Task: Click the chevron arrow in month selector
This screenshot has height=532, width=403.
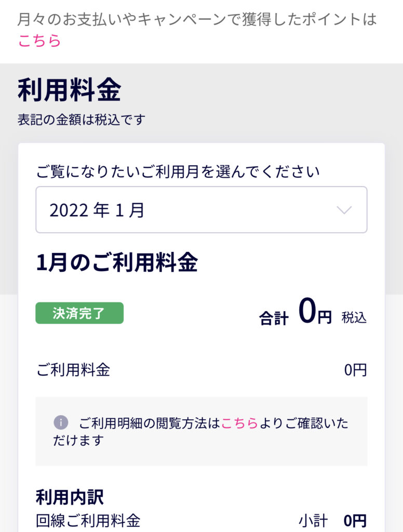Action: pos(344,210)
